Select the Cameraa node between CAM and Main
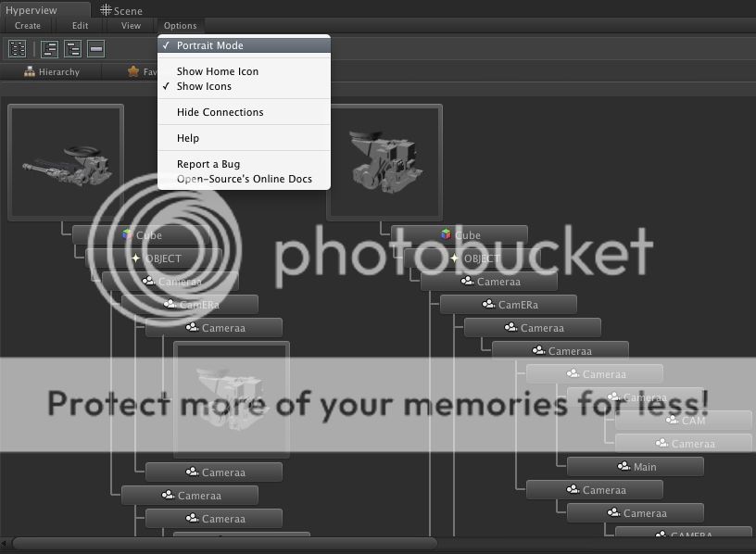756x554 pixels. pos(684,443)
